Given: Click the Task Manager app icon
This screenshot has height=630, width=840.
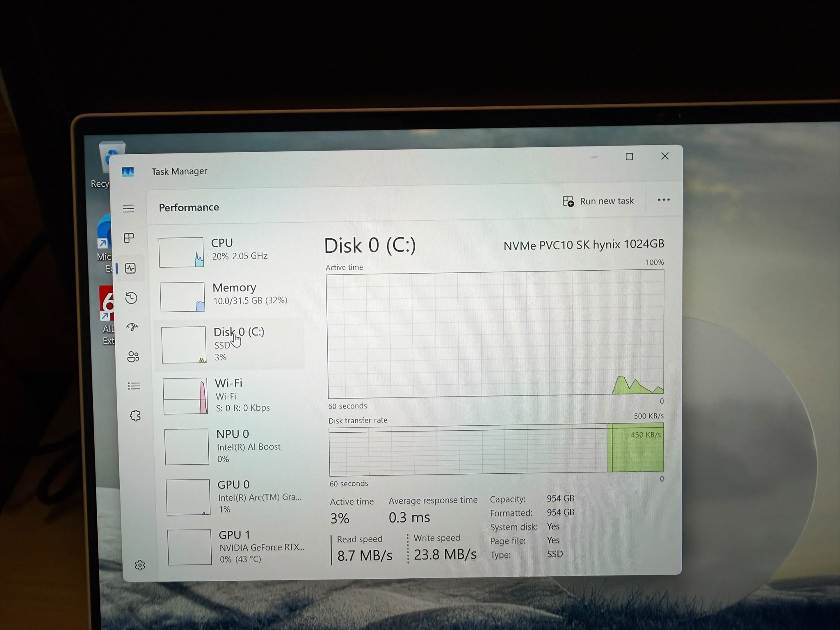Looking at the screenshot, I should coord(128,171).
